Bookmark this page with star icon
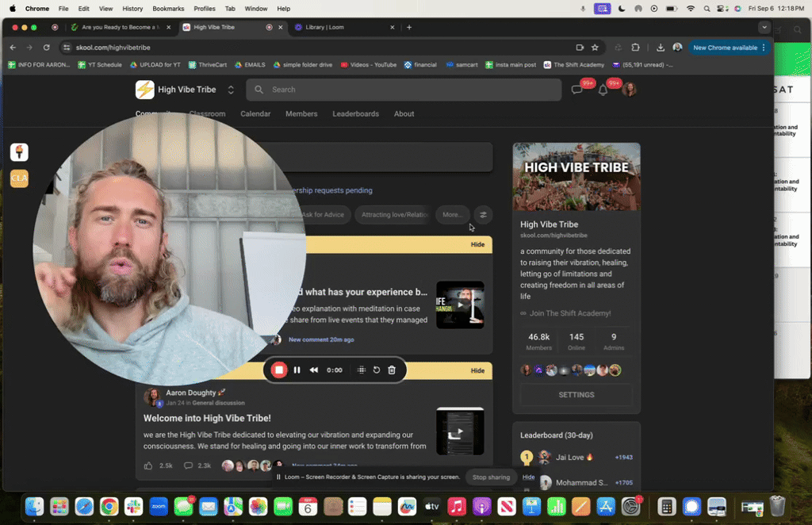The width and height of the screenshot is (812, 525). click(x=595, y=47)
